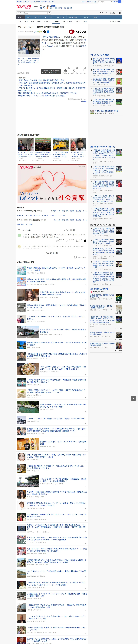The width and height of the screenshot is (138, 644).
Task: Select the 経済 category
Action: click(39, 21)
